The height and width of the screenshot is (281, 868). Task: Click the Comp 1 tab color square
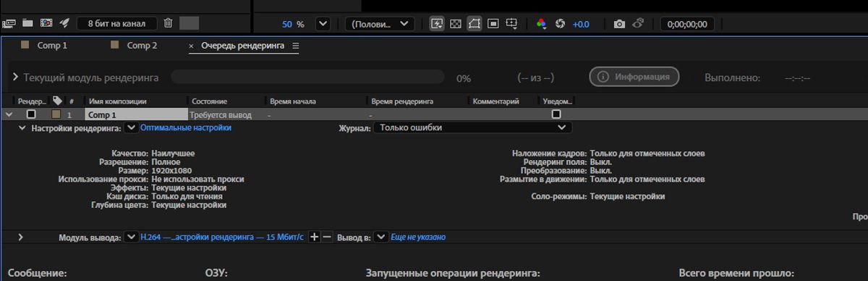[x=25, y=45]
